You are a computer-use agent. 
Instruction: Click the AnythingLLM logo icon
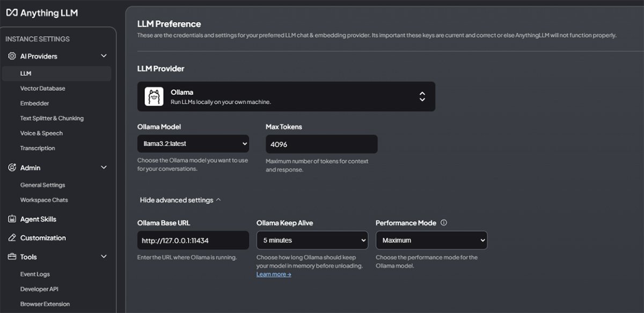click(x=11, y=13)
